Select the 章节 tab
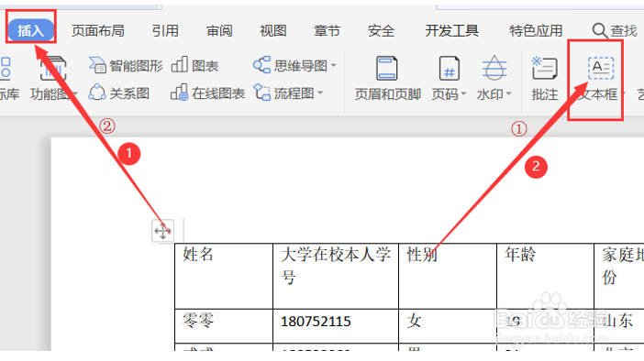The image size is (644, 361). coord(327,31)
